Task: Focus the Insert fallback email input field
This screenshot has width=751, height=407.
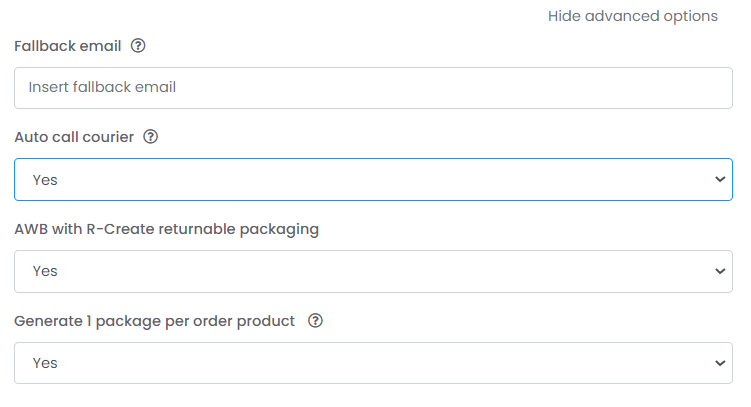Action: [x=373, y=88]
